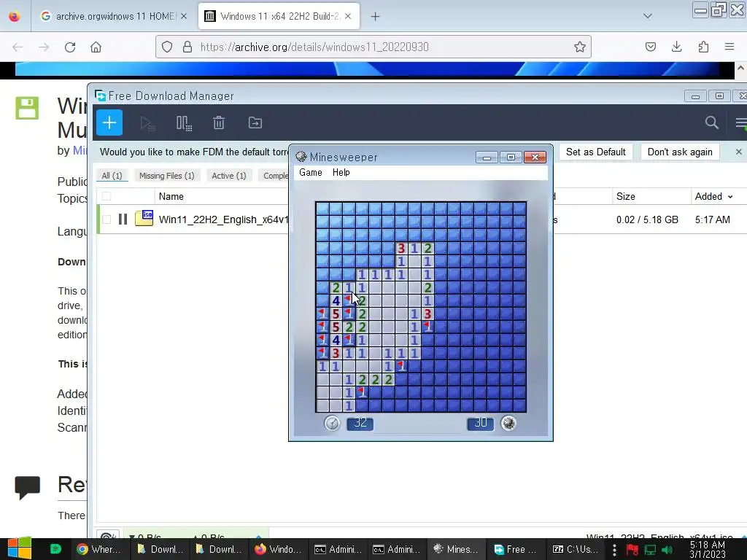Switch to the archive.org Google search tab

pyautogui.click(x=113, y=16)
